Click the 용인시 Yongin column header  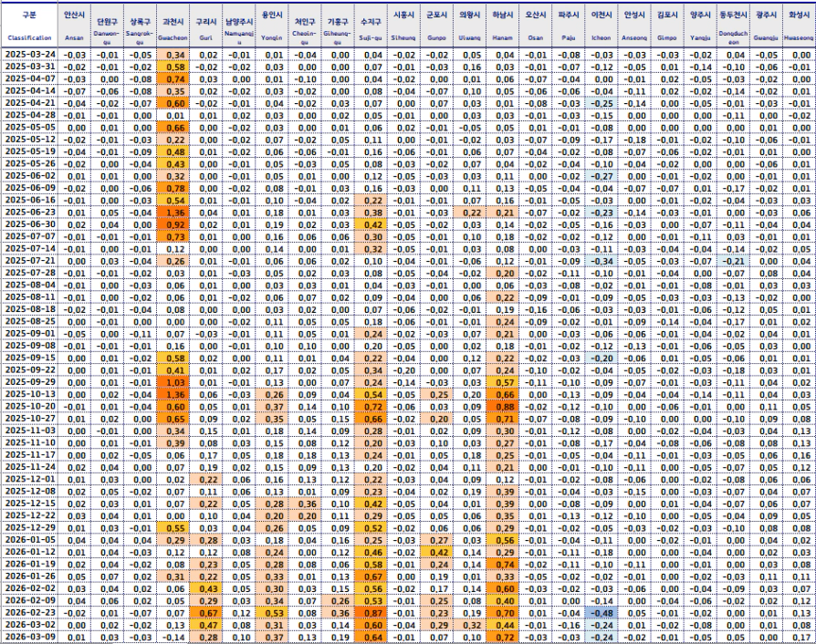coord(272,25)
